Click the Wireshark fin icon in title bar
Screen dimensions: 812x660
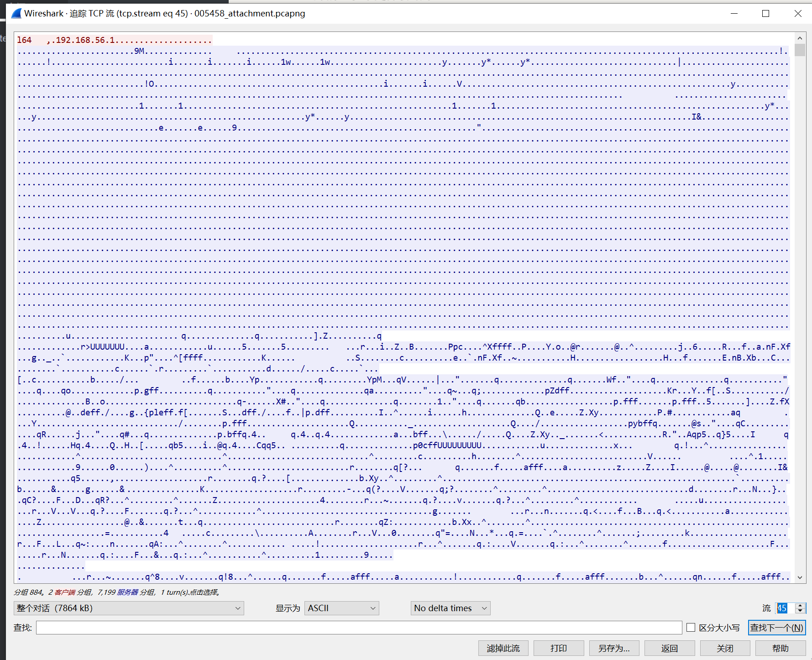coord(16,13)
